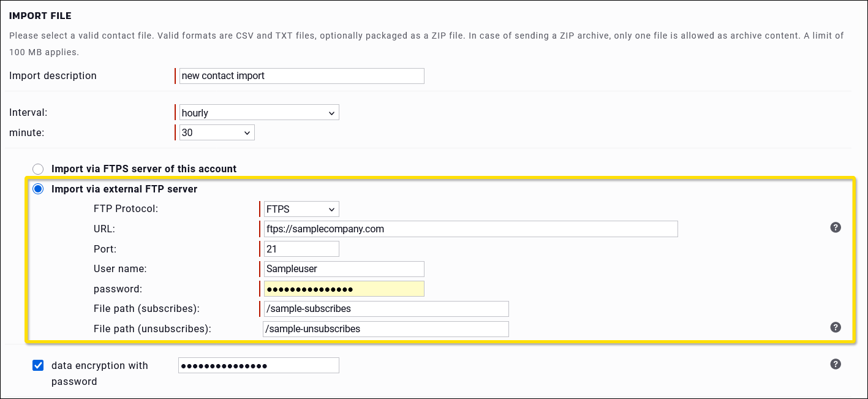
Task: Open the Interval dropdown showing hourly
Action: tap(259, 113)
